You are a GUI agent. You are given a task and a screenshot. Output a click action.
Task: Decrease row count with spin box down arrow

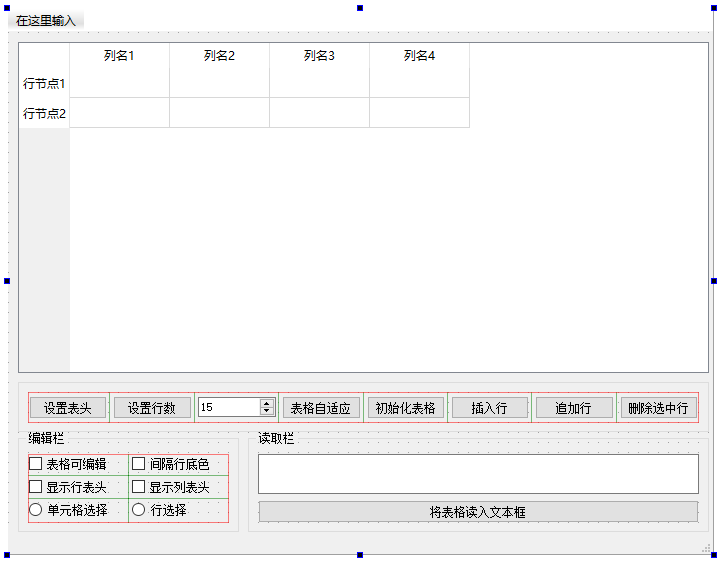[266, 411]
